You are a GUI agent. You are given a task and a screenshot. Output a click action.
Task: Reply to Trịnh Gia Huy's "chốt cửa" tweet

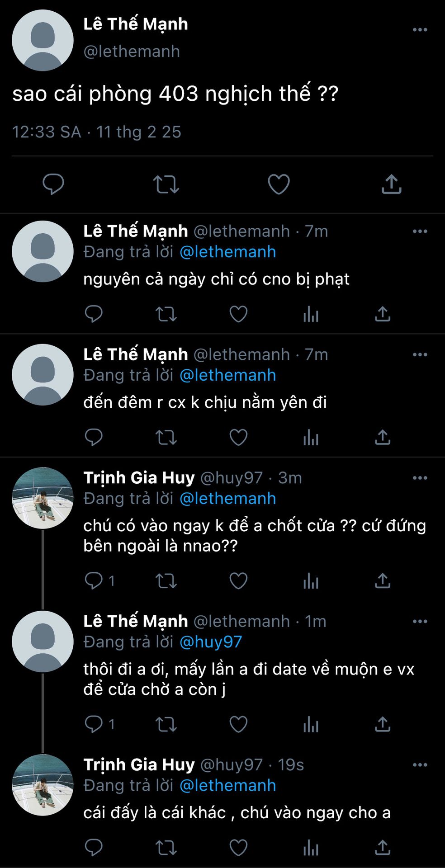click(94, 580)
